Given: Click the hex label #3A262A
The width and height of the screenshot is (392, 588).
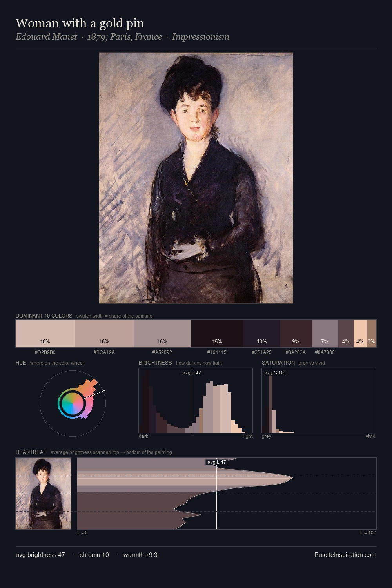Looking at the screenshot, I should (296, 352).
